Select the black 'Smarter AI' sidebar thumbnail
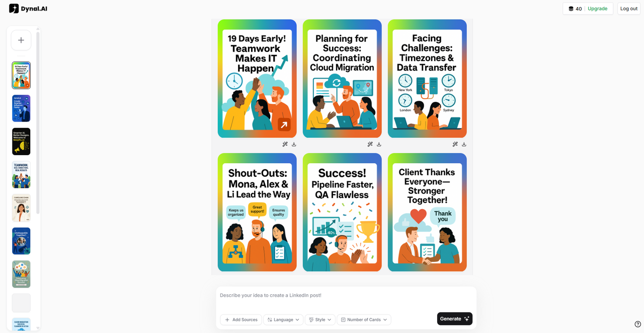The width and height of the screenshot is (644, 333). tap(21, 142)
